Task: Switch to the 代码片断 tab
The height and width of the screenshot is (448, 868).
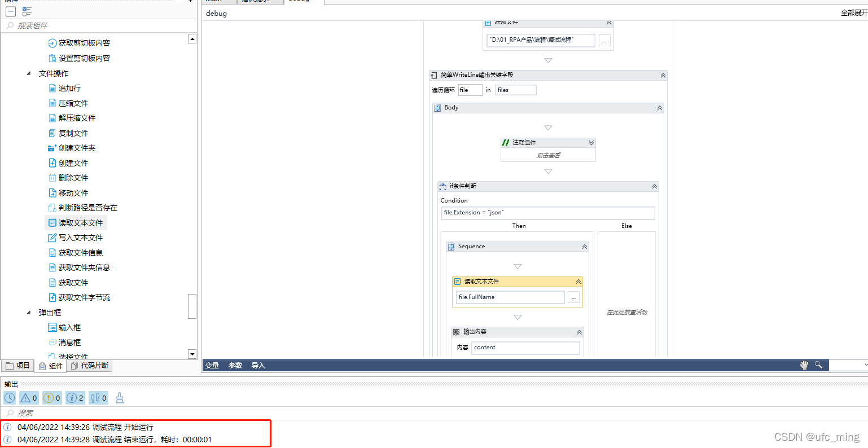Action: (89, 366)
